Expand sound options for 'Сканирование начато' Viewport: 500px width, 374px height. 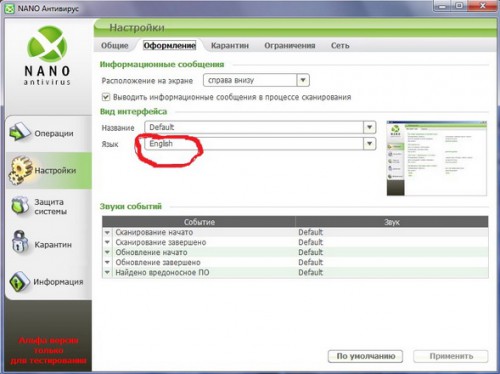pyautogui.click(x=107, y=232)
